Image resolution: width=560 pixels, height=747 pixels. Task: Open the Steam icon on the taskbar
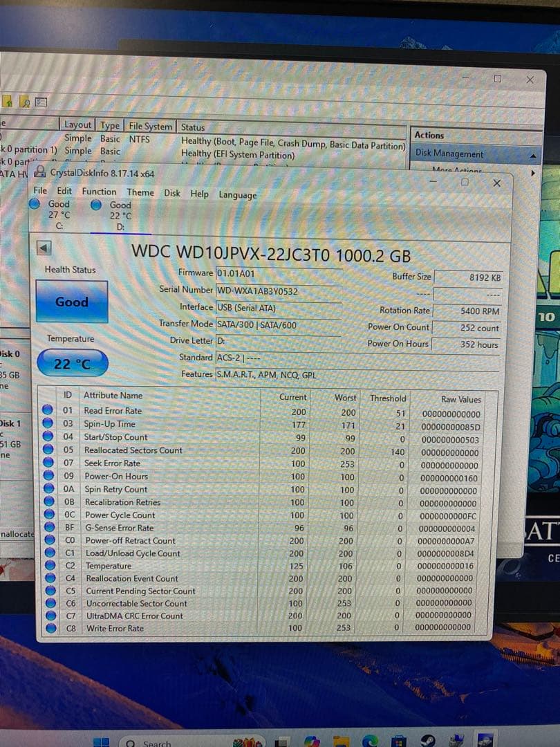428,741
